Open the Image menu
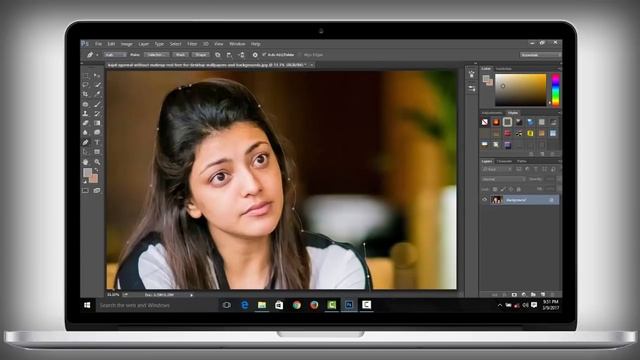The height and width of the screenshot is (360, 640). pyautogui.click(x=127, y=44)
